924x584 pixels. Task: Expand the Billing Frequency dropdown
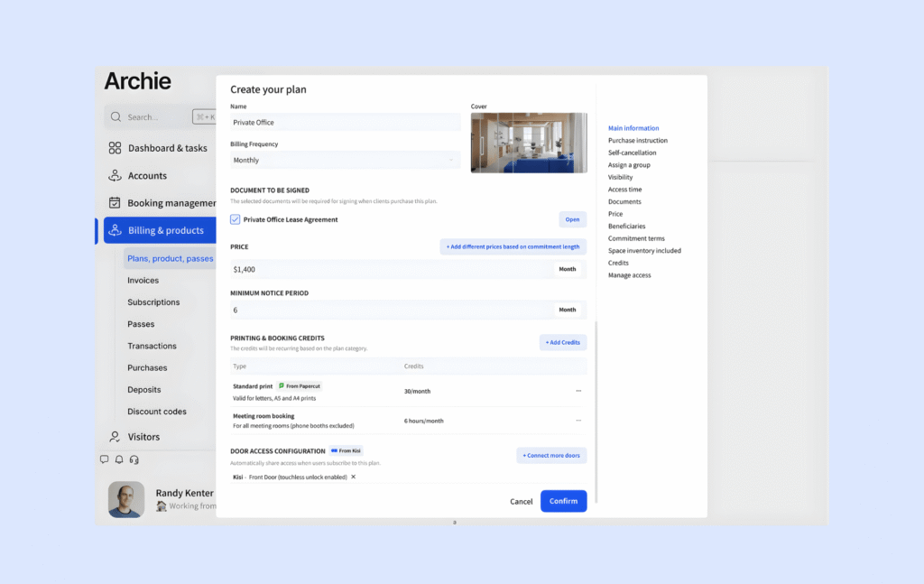click(x=345, y=161)
